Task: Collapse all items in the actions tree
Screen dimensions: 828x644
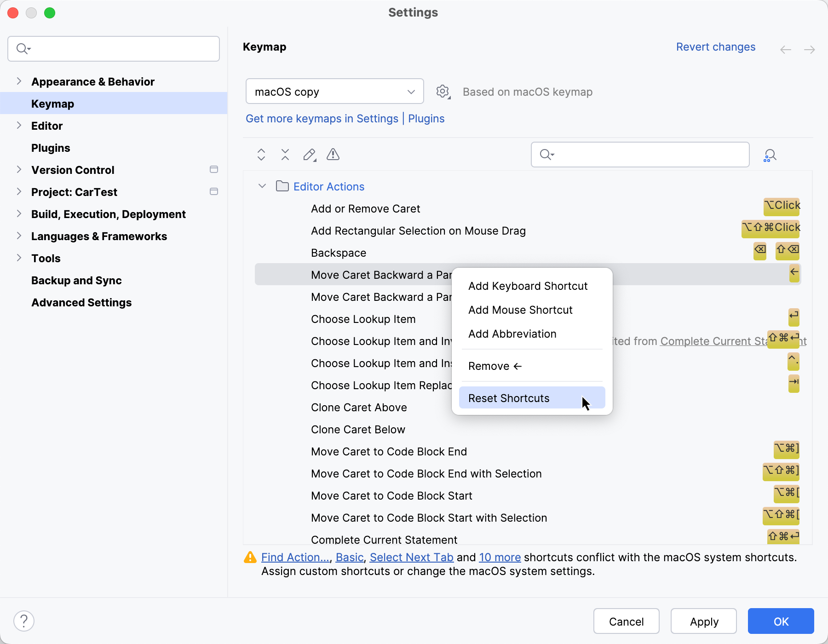Action: [x=285, y=155]
